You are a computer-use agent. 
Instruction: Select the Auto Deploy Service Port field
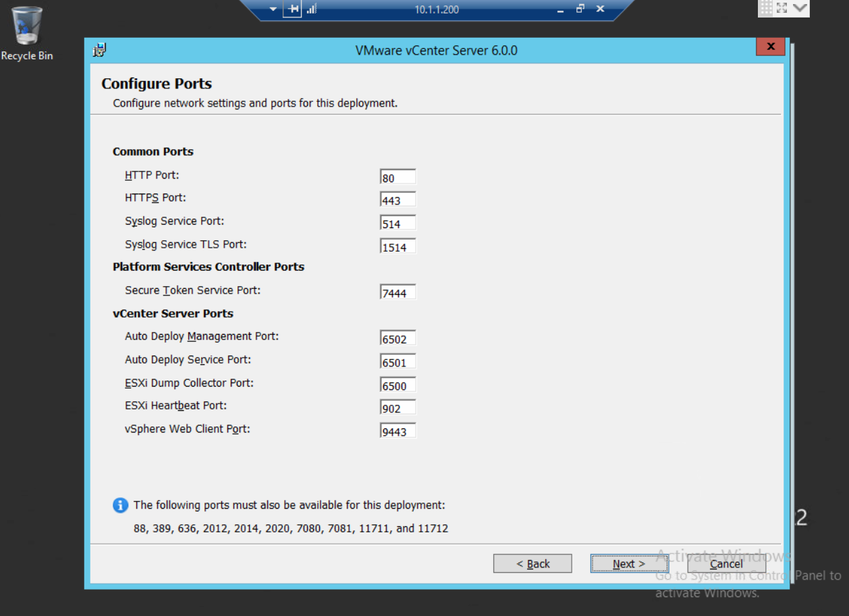(x=398, y=362)
